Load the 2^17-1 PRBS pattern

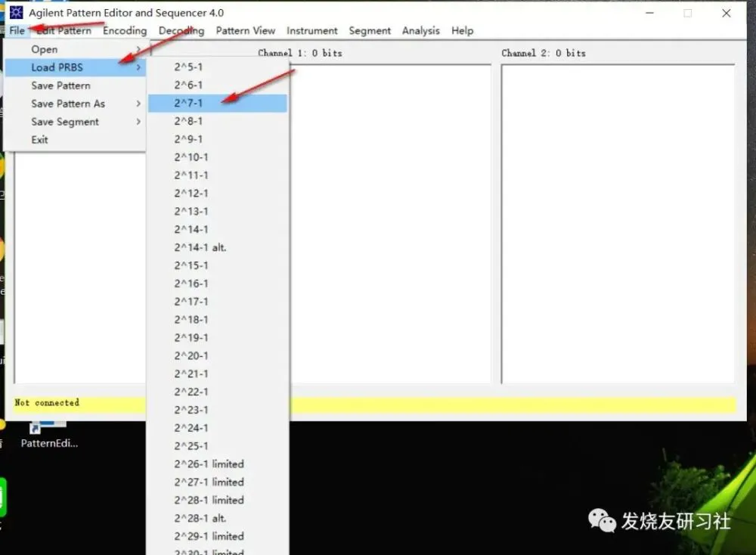[218, 302]
